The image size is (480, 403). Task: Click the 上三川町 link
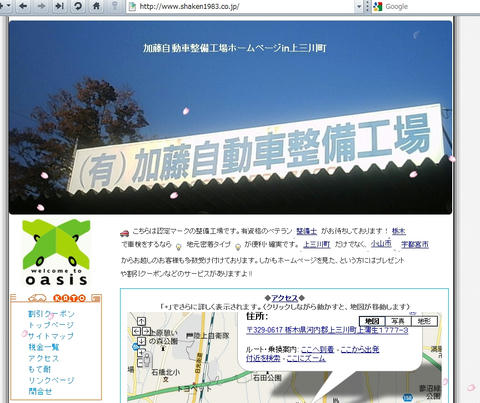(317, 244)
